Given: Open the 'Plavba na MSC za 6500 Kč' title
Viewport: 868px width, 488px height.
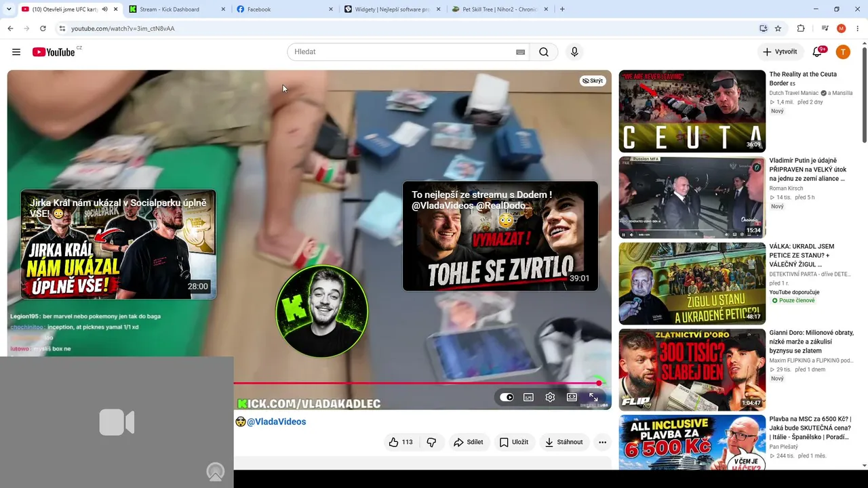Looking at the screenshot, I should 810,428.
